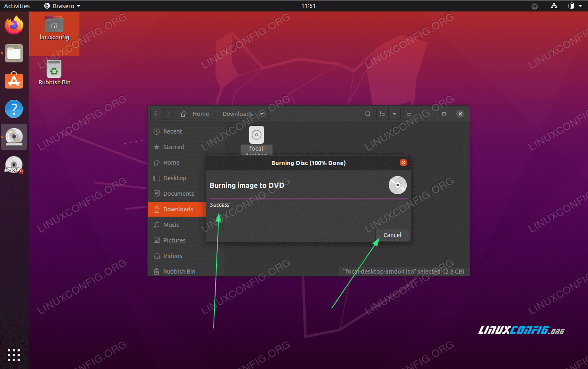The width and height of the screenshot is (588, 369).
Task: Select Home in the Files sidebar
Action: (x=177, y=163)
